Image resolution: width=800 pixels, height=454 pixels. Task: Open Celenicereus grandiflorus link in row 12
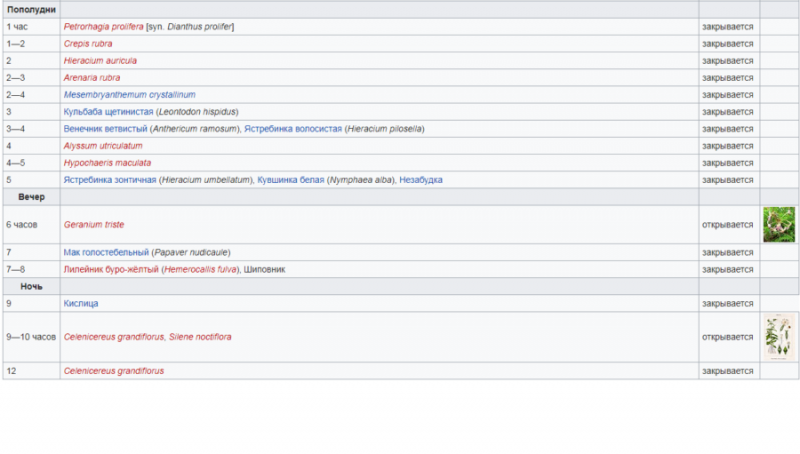pos(114,371)
